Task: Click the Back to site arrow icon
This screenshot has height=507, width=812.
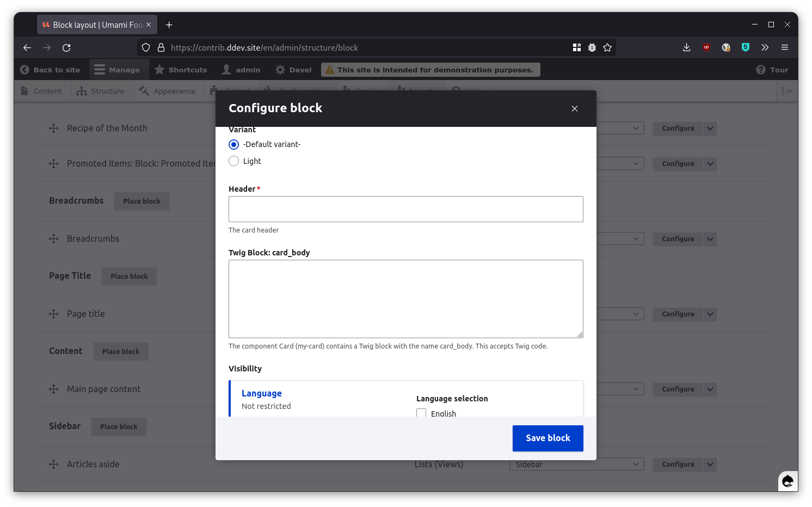Action: 24,70
